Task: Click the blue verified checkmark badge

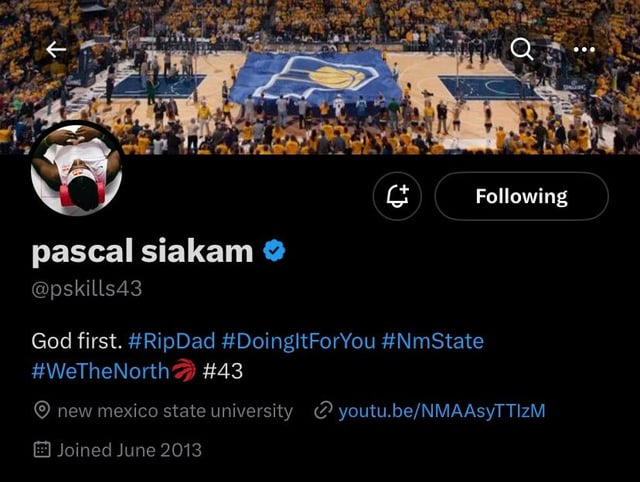Action: pos(275,251)
